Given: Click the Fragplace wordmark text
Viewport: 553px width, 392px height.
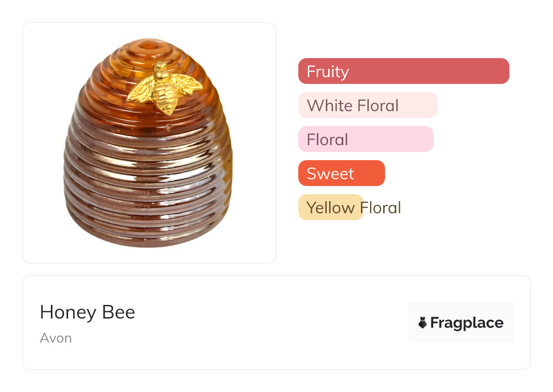Looking at the screenshot, I should click(467, 323).
